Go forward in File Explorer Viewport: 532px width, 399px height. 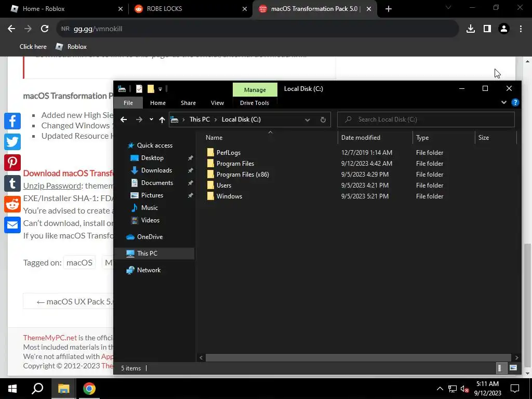(139, 119)
